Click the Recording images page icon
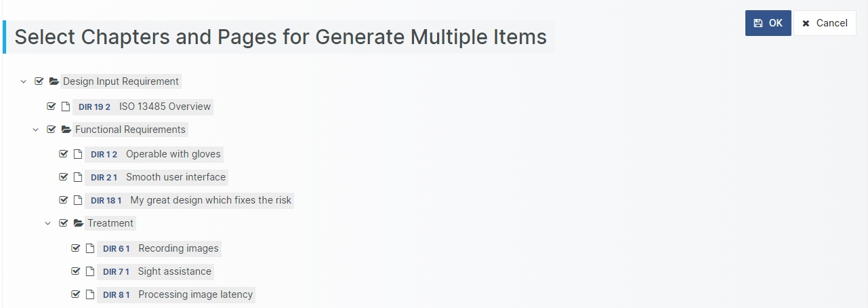The height and width of the screenshot is (308, 868). pyautogui.click(x=90, y=248)
